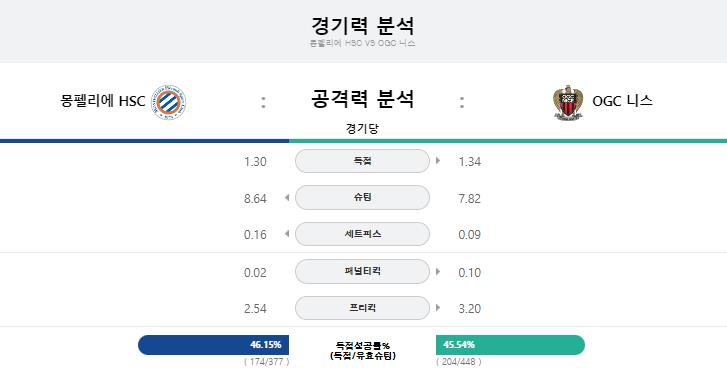Image resolution: width=727 pixels, height=368 pixels.
Task: Select the 슈팅 stat pill
Action: pyautogui.click(x=362, y=197)
